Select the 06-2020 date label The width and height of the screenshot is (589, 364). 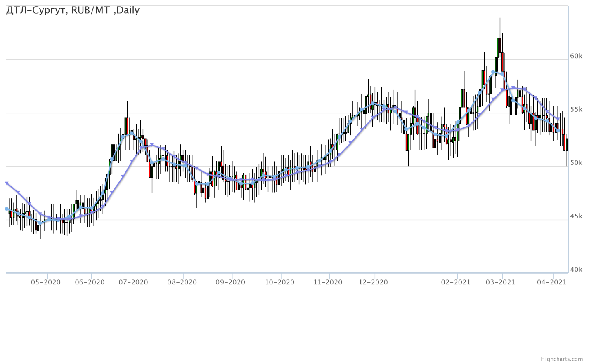(x=90, y=282)
